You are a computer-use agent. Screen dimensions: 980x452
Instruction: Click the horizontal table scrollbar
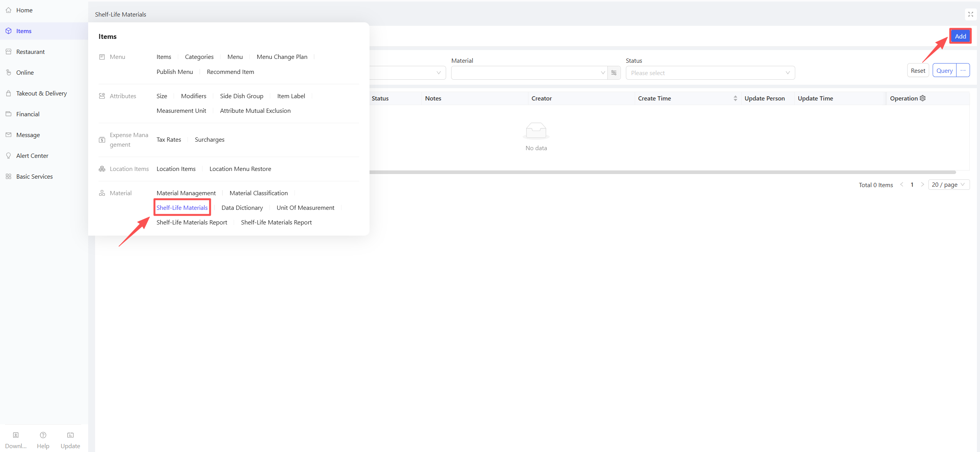coord(663,172)
